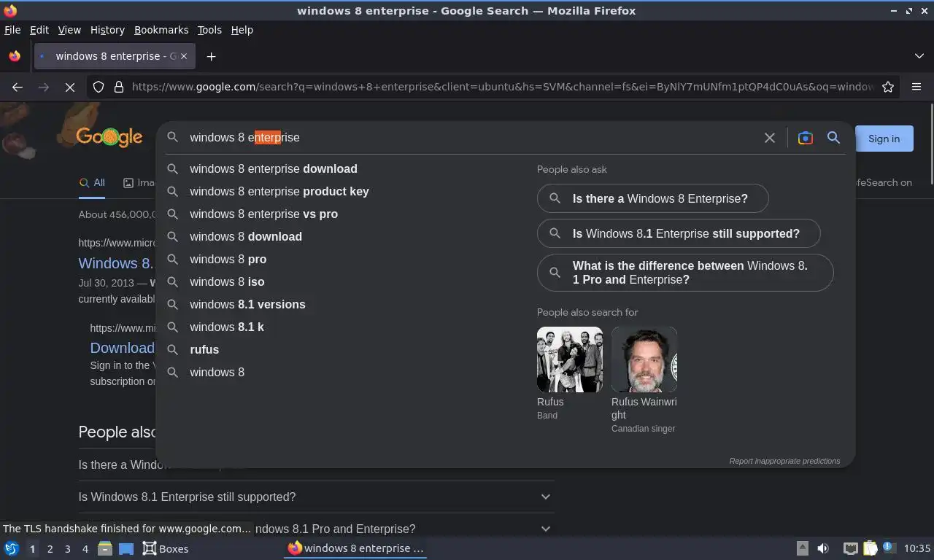Select suggestion windows 8 enterprise product key
934x560 pixels.
point(343,191)
